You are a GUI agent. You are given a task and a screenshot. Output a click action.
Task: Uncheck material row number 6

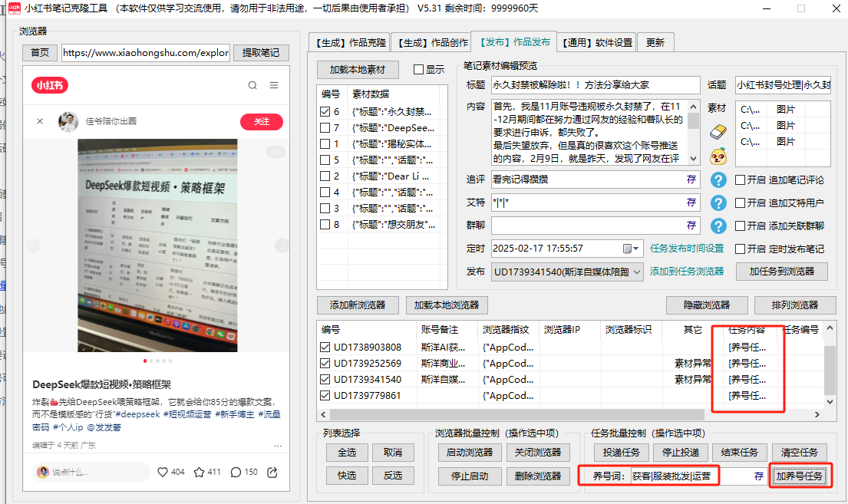[325, 112]
